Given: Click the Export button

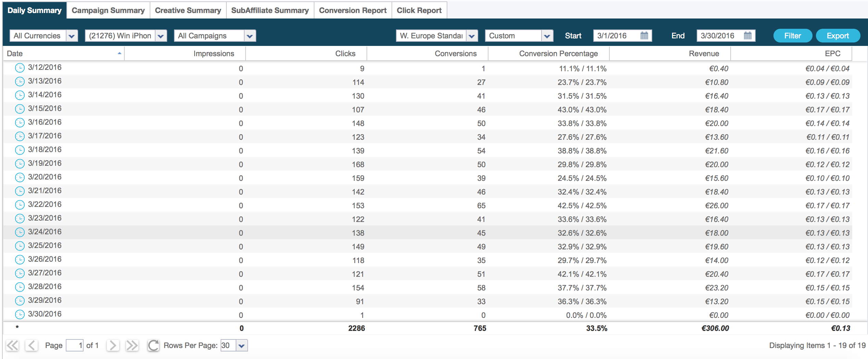Looking at the screenshot, I should [838, 36].
